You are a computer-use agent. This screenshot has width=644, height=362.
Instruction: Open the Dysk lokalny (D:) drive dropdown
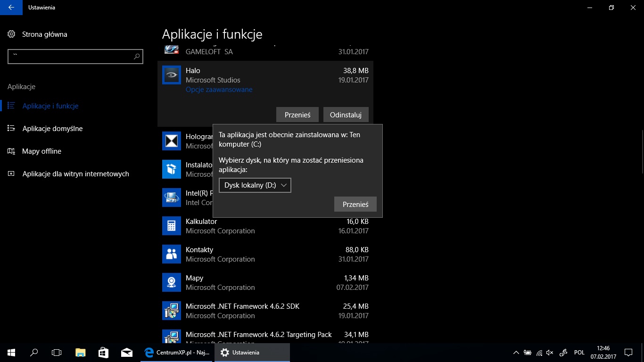[x=255, y=185]
